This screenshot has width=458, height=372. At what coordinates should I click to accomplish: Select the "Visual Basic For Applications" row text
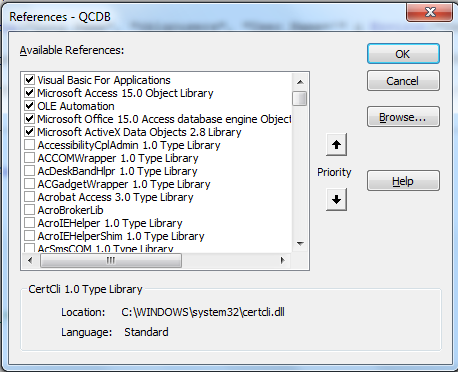point(104,80)
